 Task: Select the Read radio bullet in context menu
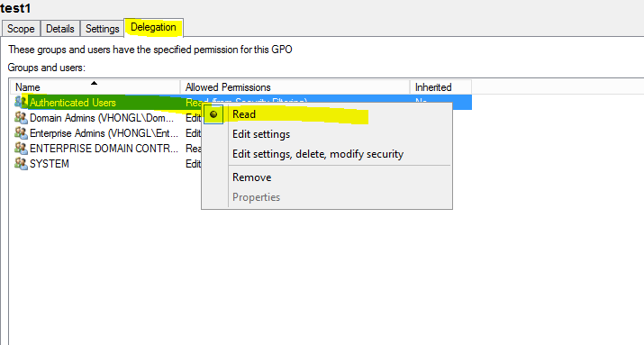point(213,114)
